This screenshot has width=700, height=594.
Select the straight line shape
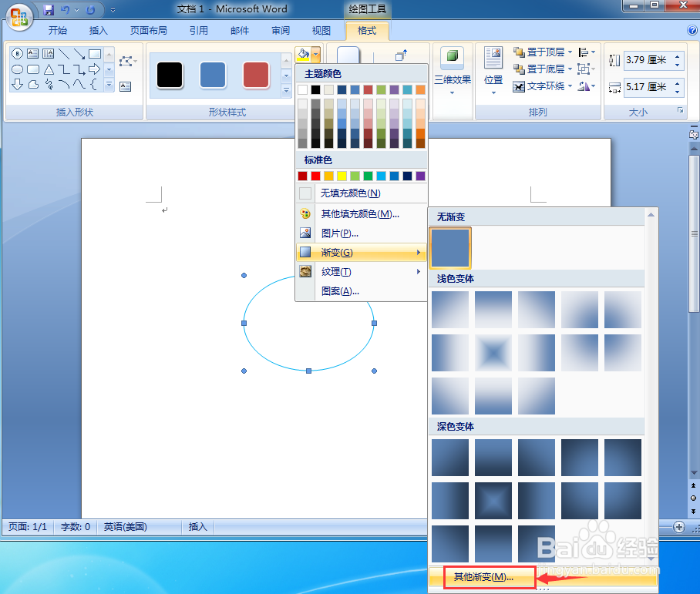[64, 54]
